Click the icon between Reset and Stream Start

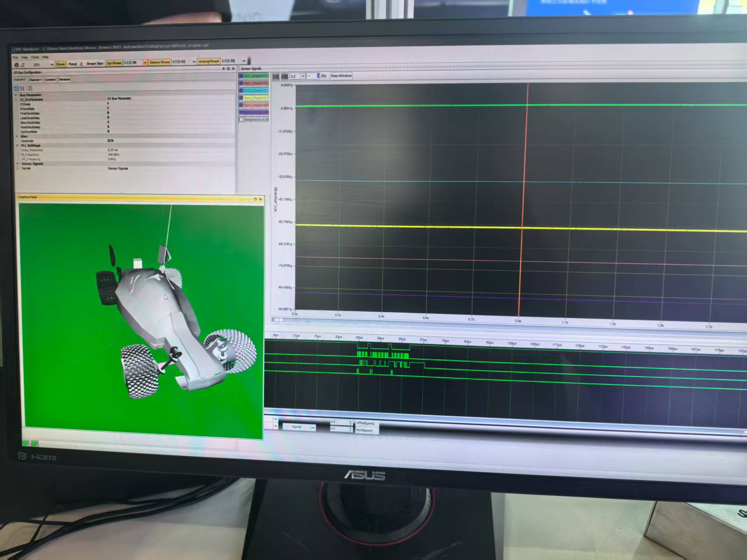tap(81, 64)
